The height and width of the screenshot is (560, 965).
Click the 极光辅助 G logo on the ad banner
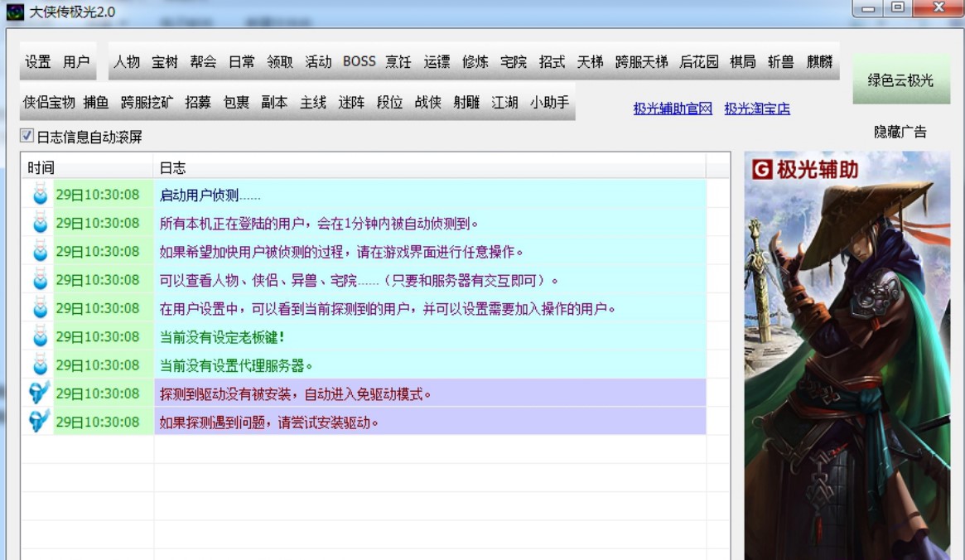(762, 170)
